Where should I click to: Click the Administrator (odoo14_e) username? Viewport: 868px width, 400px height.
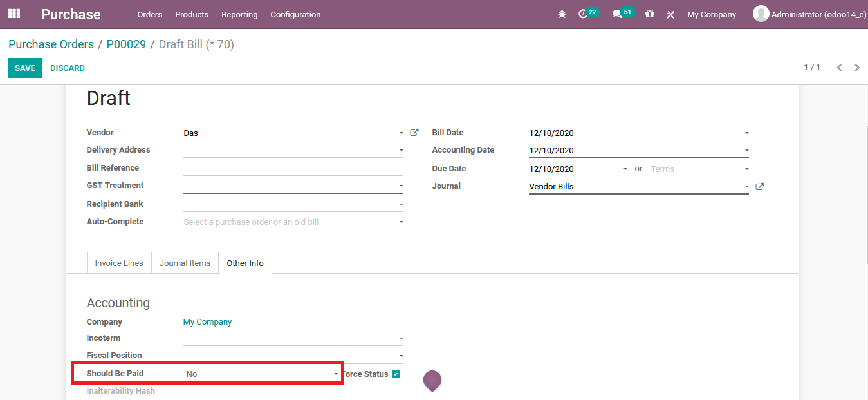819,14
